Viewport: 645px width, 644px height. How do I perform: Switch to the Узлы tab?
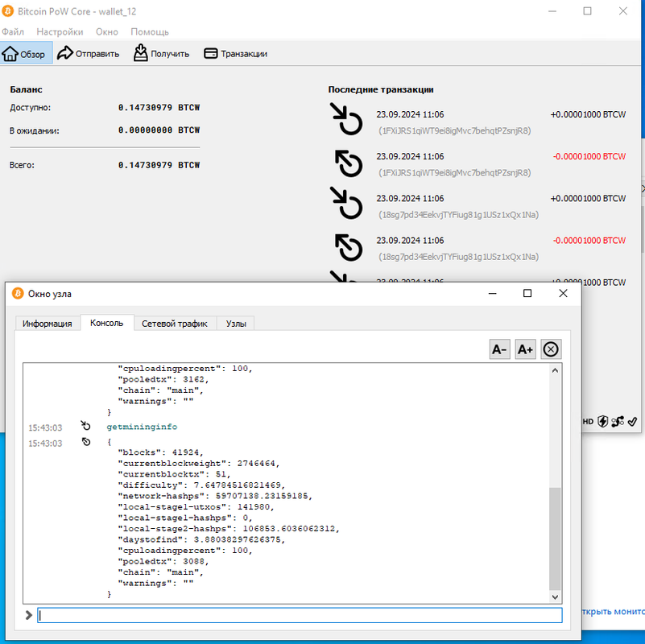[236, 324]
